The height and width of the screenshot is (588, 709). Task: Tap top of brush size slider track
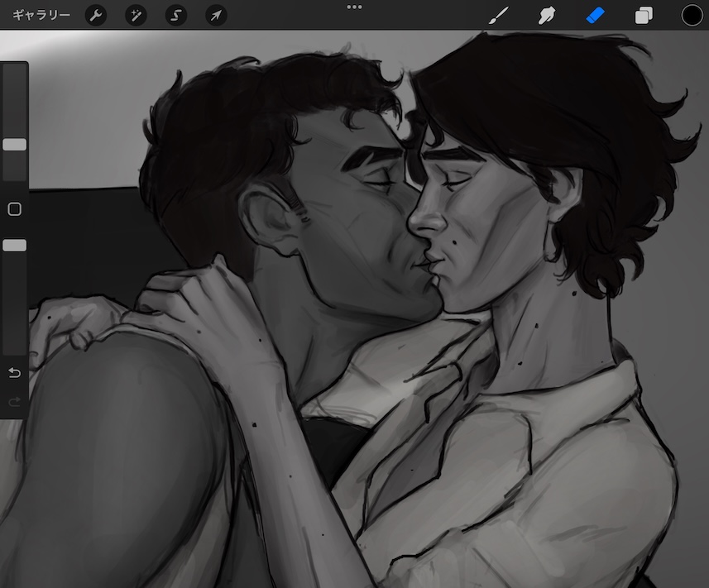[x=14, y=74]
